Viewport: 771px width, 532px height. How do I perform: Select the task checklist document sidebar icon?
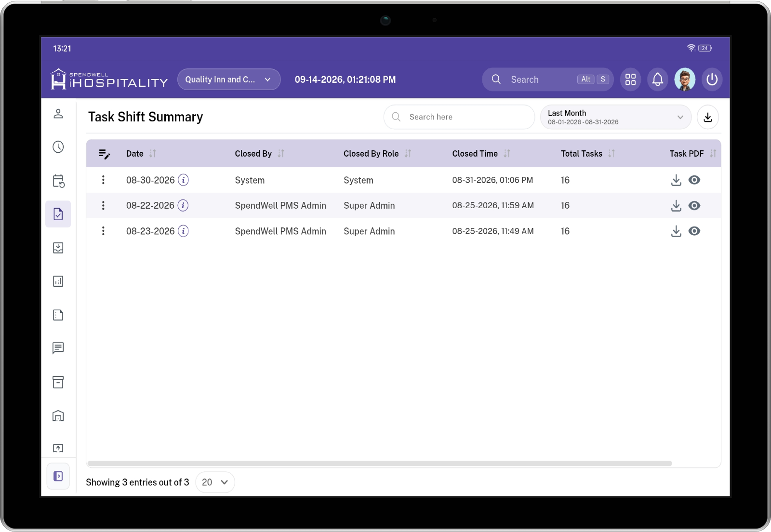[58, 214]
